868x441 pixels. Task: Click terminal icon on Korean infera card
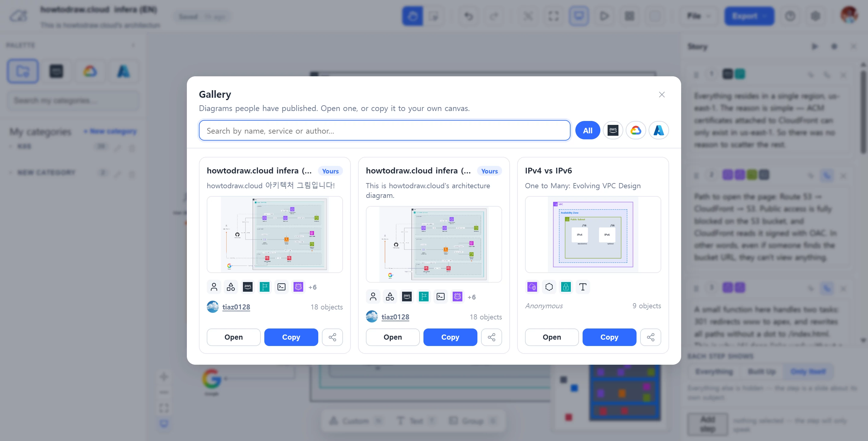pos(281,287)
